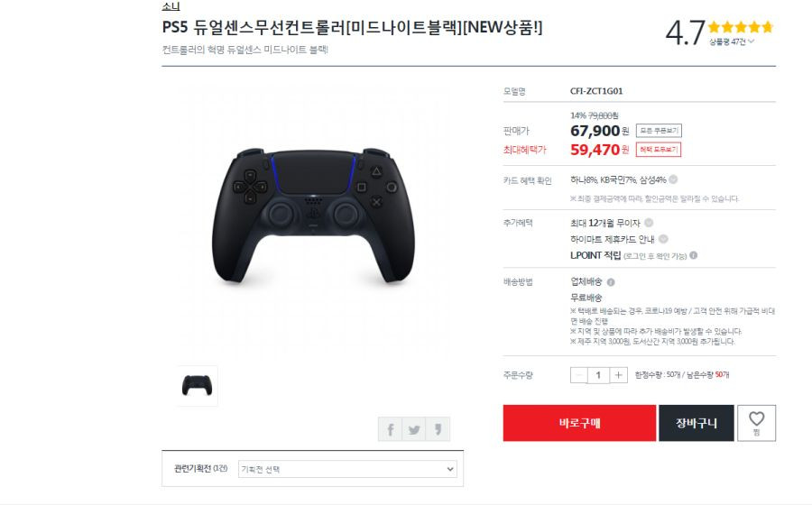Viewport: 812px width, 505px height.
Task: Open all benefits view red button
Action: click(659, 150)
